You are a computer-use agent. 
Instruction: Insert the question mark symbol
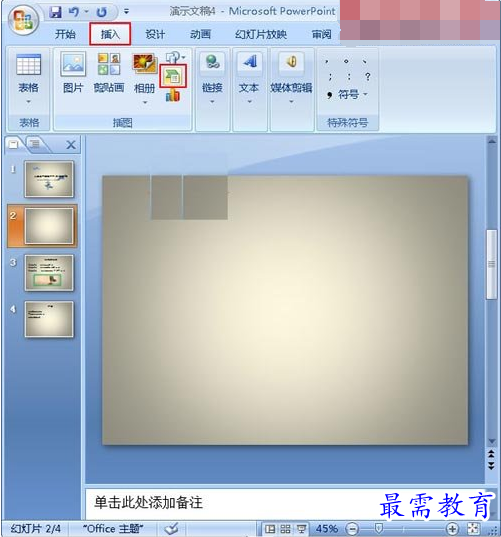click(367, 76)
